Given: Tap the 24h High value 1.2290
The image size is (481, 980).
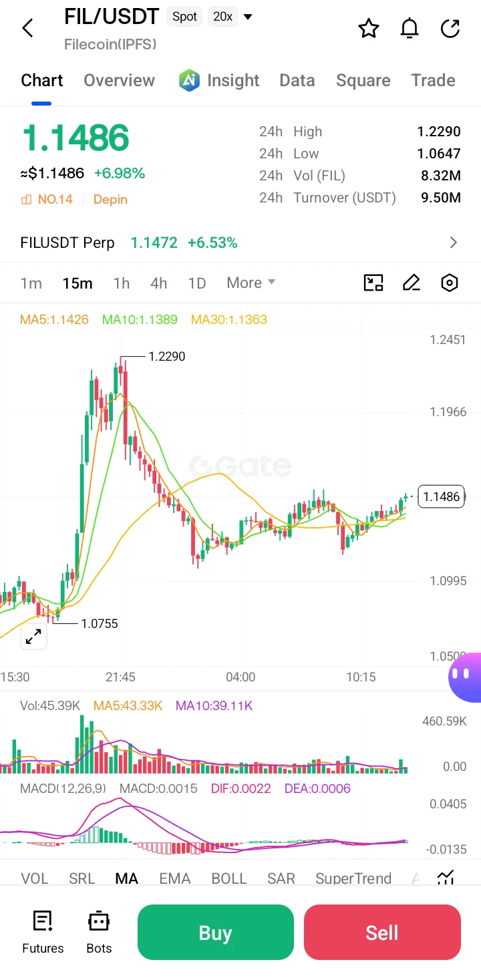Looking at the screenshot, I should (439, 132).
